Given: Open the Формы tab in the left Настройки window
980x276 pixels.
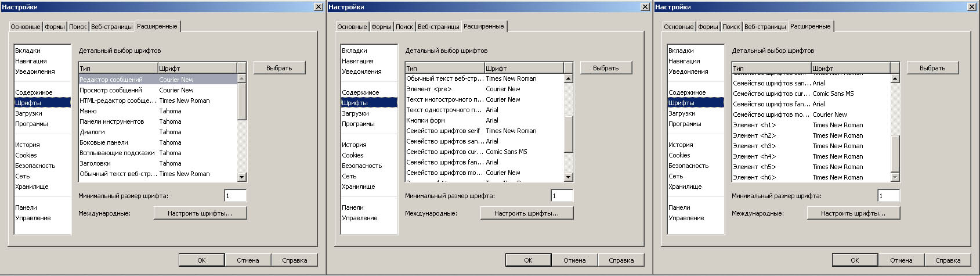Looking at the screenshot, I should 55,27.
